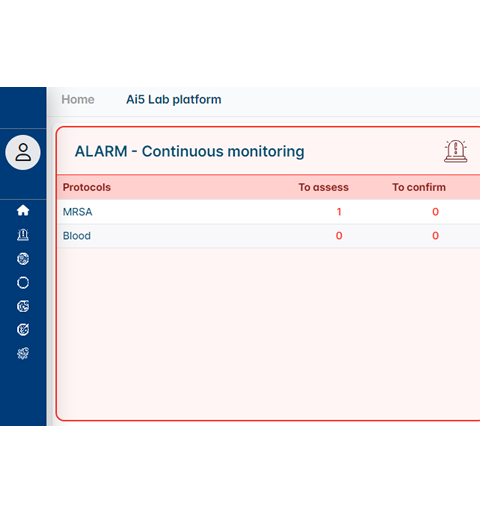Viewport: 480px width, 532px height.
Task: Select the petri dish with colonies icon
Action: [23, 259]
